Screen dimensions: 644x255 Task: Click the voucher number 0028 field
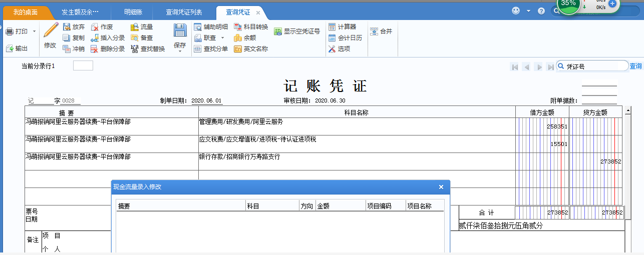click(71, 100)
